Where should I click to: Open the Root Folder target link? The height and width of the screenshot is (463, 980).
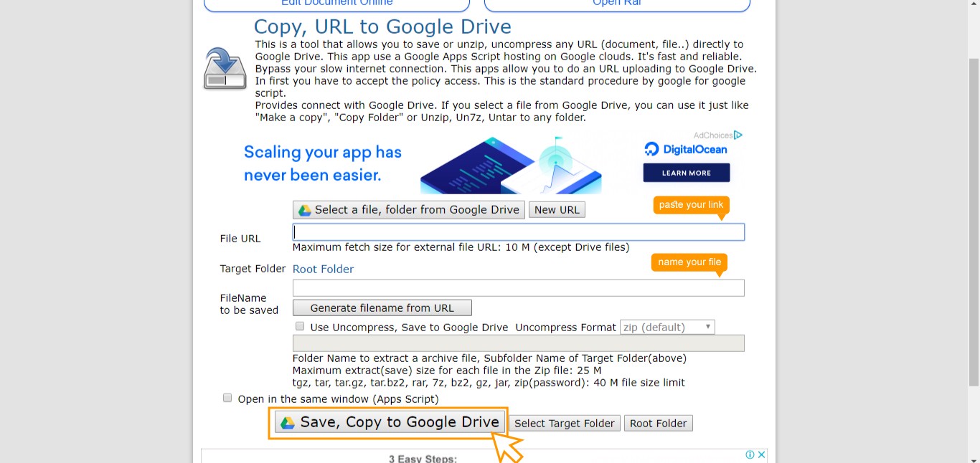tap(323, 269)
